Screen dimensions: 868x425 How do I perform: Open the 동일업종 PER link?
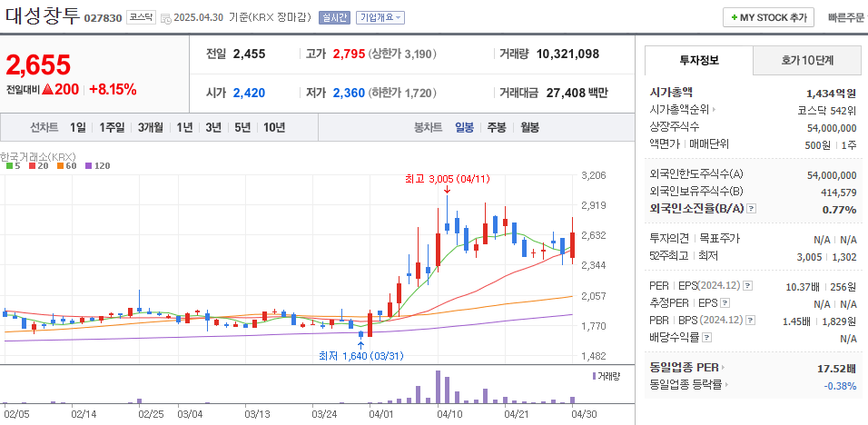point(687,367)
